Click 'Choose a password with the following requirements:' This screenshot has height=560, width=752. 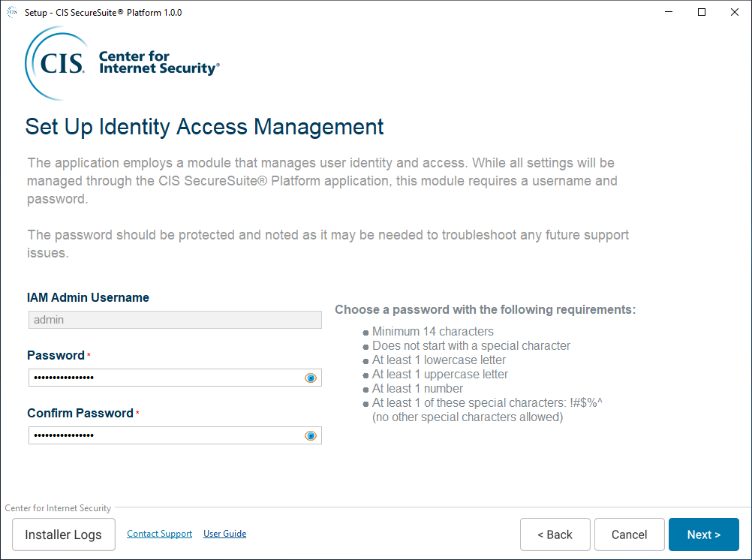point(485,309)
